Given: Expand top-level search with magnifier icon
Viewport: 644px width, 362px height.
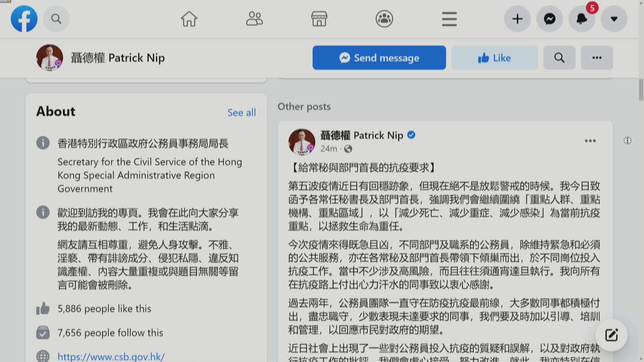Looking at the screenshot, I should point(56,19).
